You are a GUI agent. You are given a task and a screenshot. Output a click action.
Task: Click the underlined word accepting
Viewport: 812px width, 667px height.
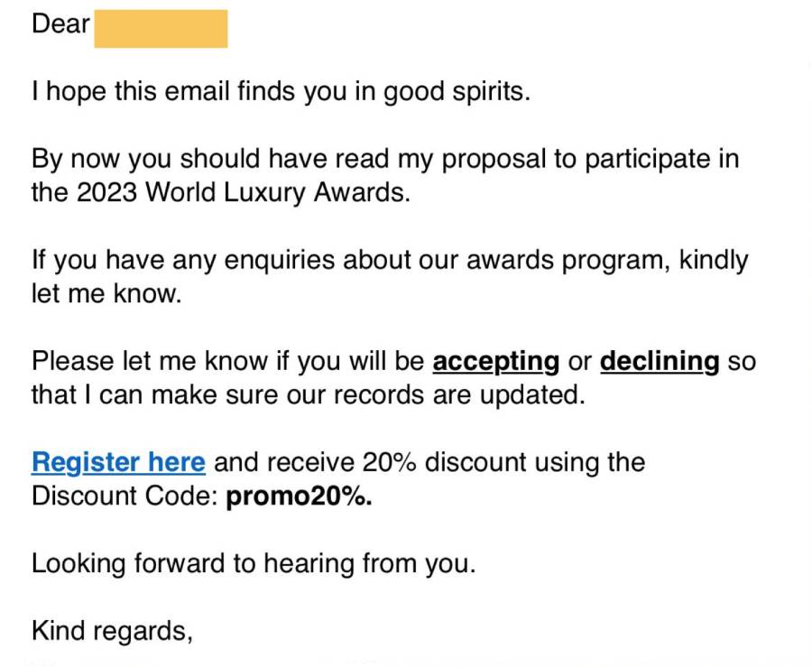[496, 361]
